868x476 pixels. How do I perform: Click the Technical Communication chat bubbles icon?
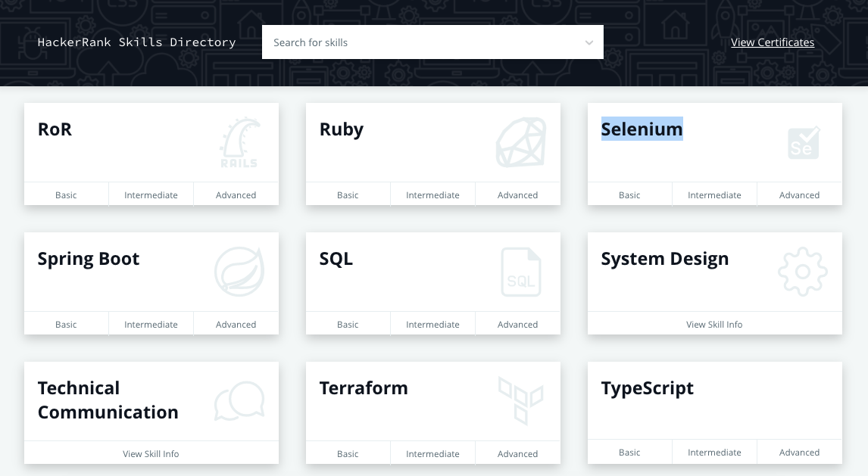(239, 401)
